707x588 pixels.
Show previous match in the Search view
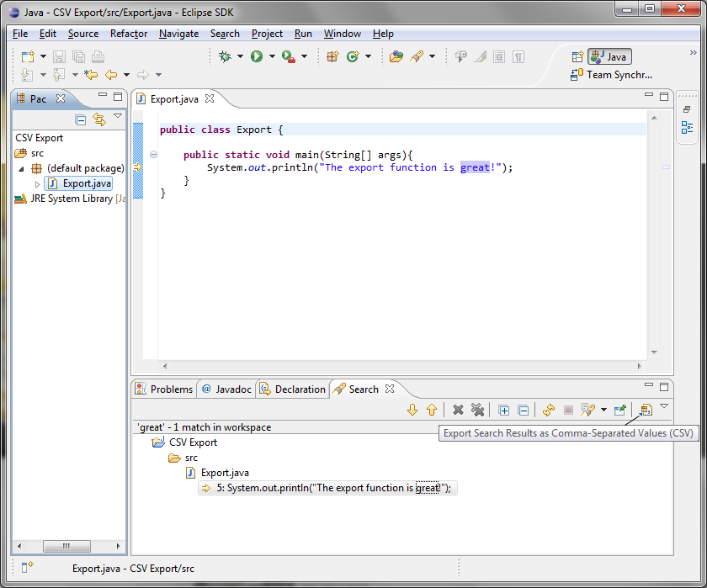pyautogui.click(x=432, y=410)
